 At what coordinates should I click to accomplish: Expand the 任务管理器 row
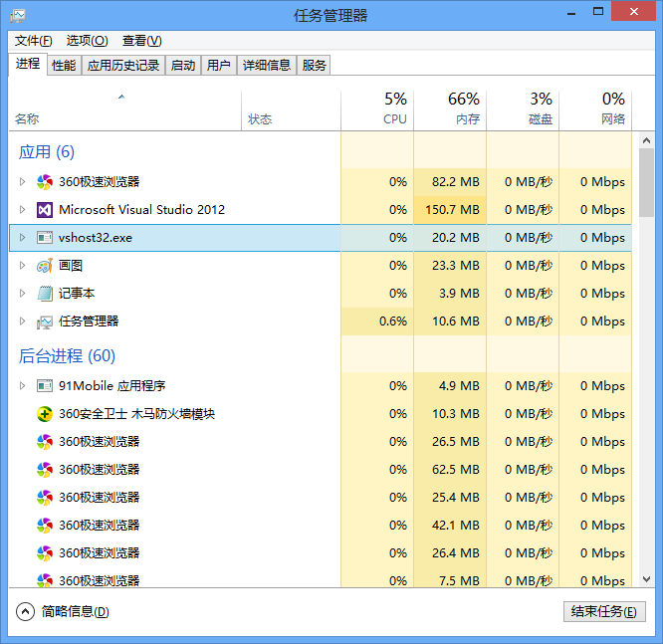click(x=23, y=322)
